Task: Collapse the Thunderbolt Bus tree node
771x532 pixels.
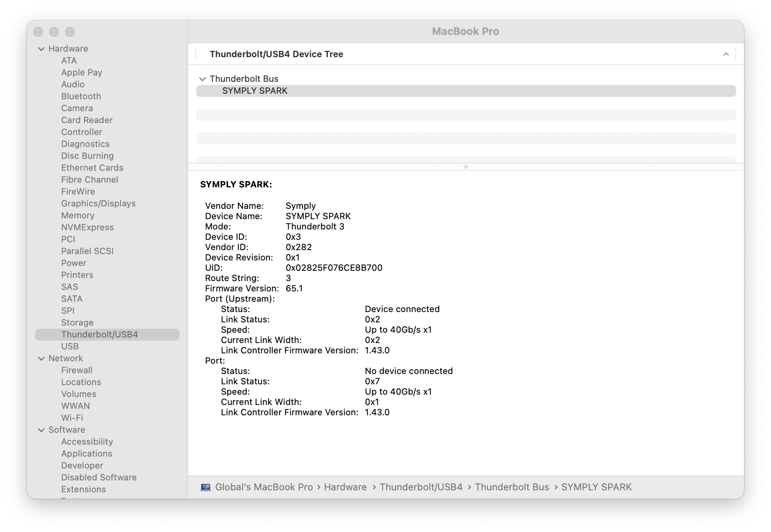Action: tap(202, 79)
